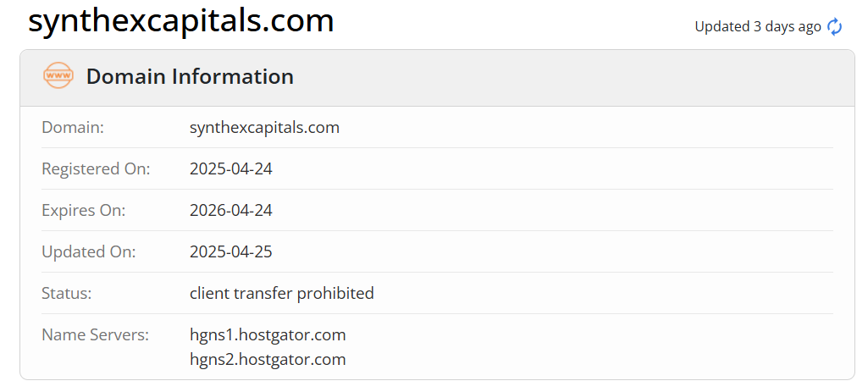The height and width of the screenshot is (392, 868).
Task: Click the "client transfer prohibited" status value
Action: 281,294
